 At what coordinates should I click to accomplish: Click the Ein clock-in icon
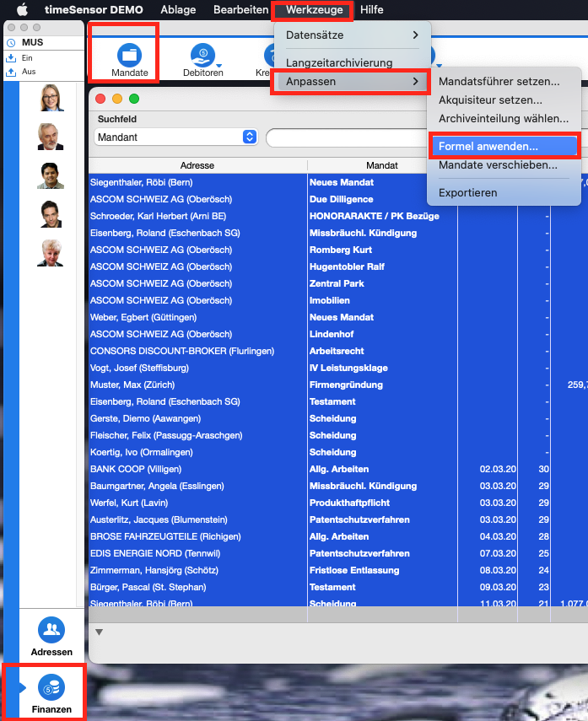[11, 58]
